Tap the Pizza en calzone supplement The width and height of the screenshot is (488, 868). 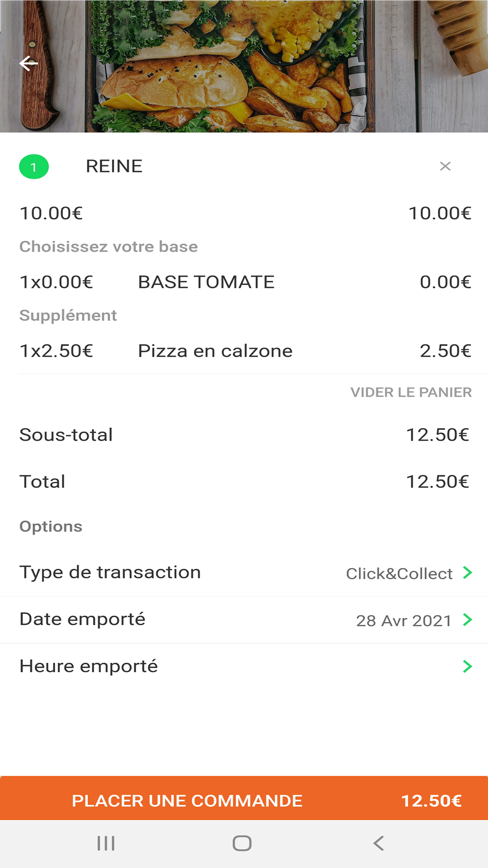(215, 351)
